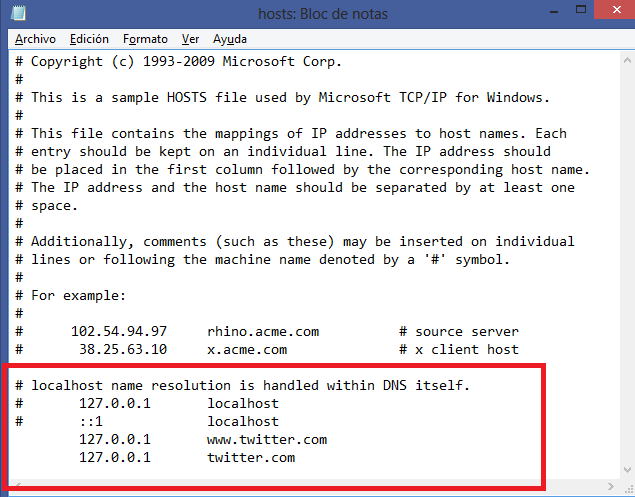635x497 pixels.
Task: Minimize the hosts Notepad window
Action: click(554, 11)
